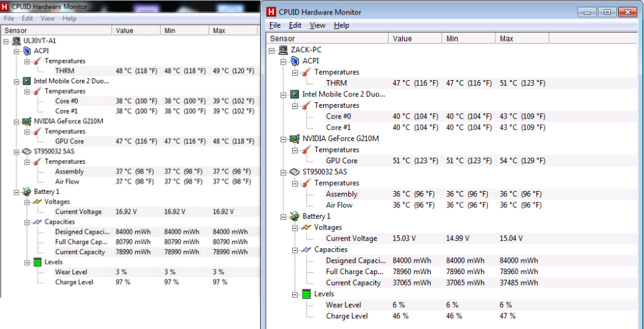Click the Sensor column header in right window
This screenshot has height=329, width=644.
pos(327,38)
